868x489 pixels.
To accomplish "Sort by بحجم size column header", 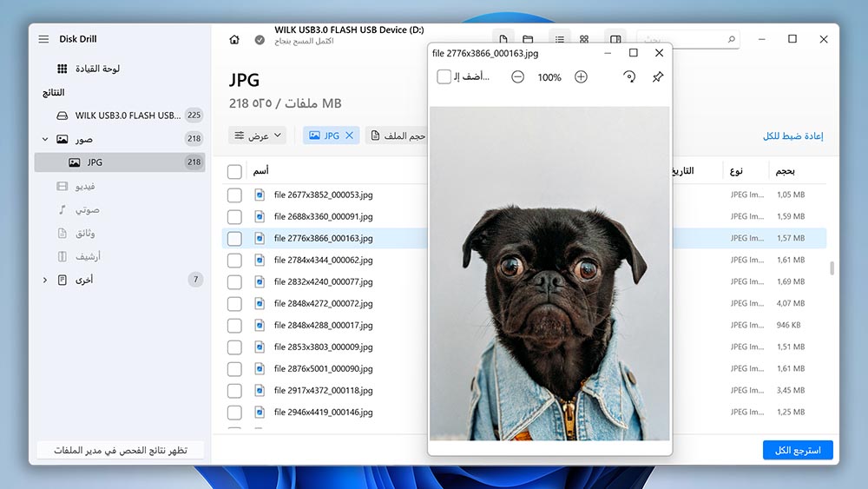I will (785, 170).
